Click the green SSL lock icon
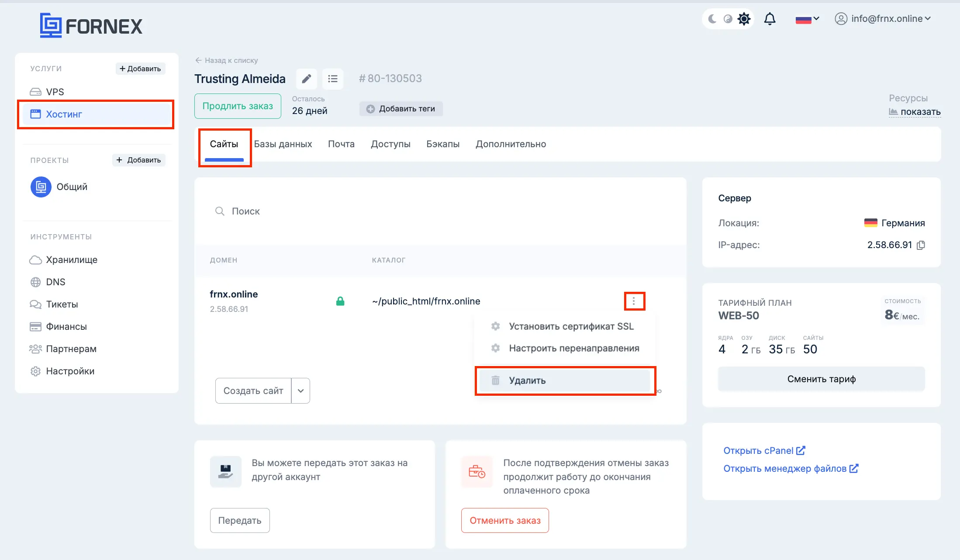This screenshot has width=960, height=560. pyautogui.click(x=340, y=301)
